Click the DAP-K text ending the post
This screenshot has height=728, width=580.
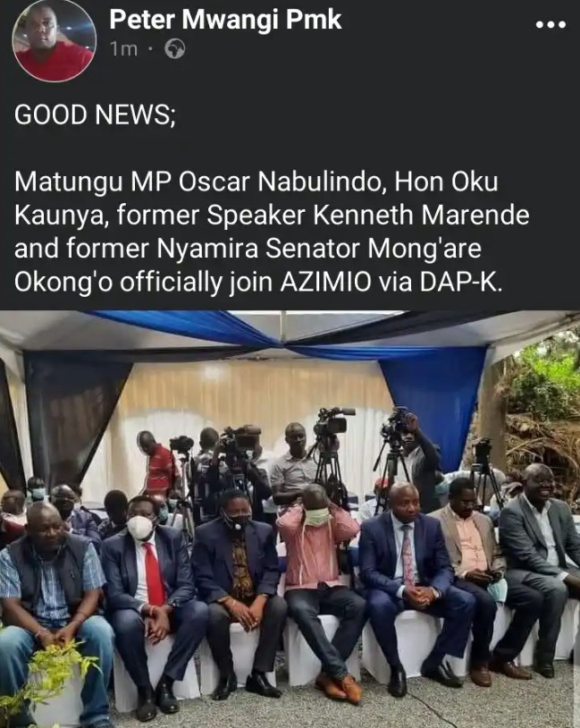(461, 282)
